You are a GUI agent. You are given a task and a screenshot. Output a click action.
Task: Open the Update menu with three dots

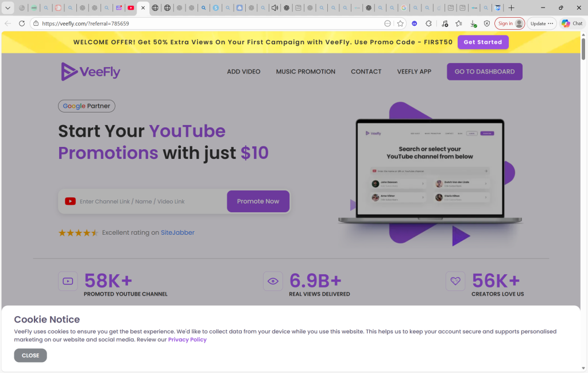pos(542,24)
